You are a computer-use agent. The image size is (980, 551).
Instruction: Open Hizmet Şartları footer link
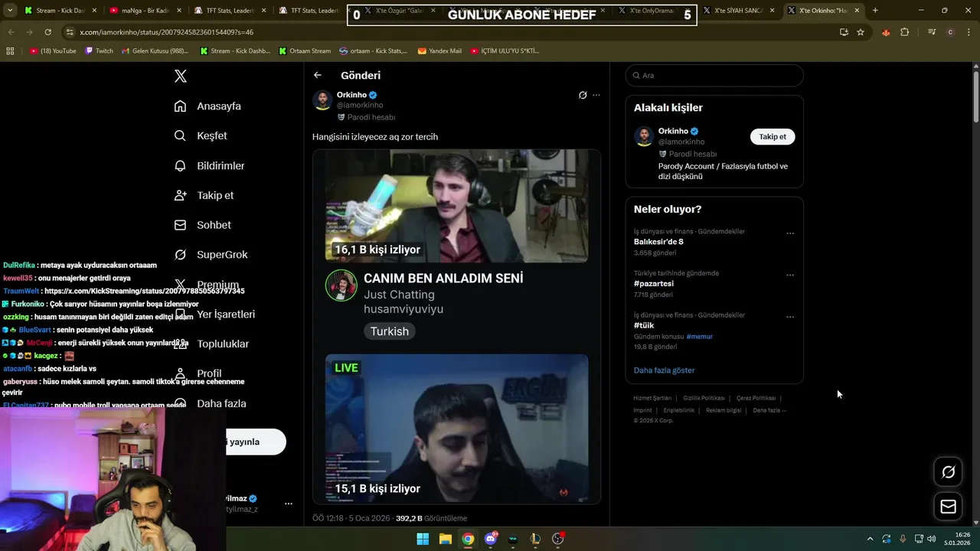(652, 398)
